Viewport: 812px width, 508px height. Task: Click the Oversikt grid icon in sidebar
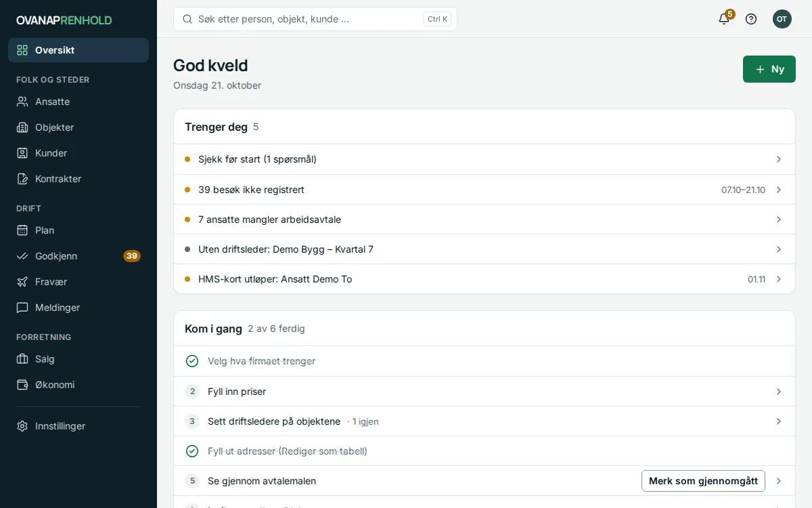coord(22,50)
